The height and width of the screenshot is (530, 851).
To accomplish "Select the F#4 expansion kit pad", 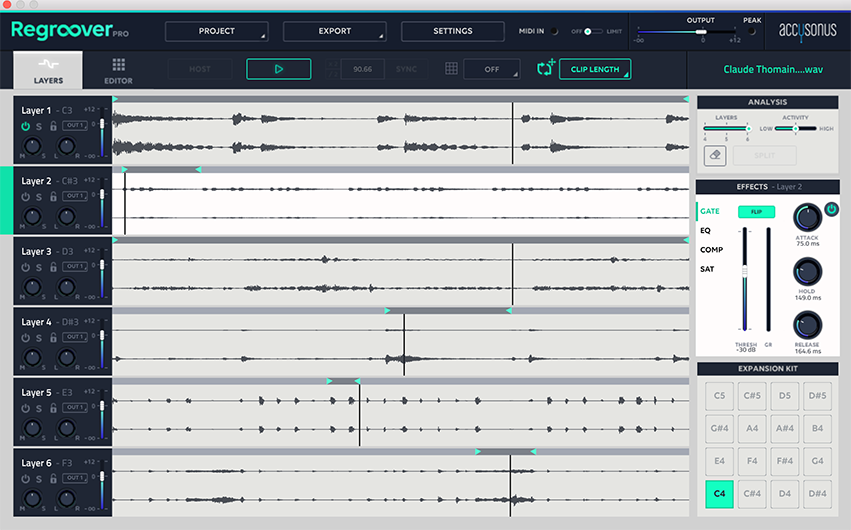I will [x=785, y=461].
